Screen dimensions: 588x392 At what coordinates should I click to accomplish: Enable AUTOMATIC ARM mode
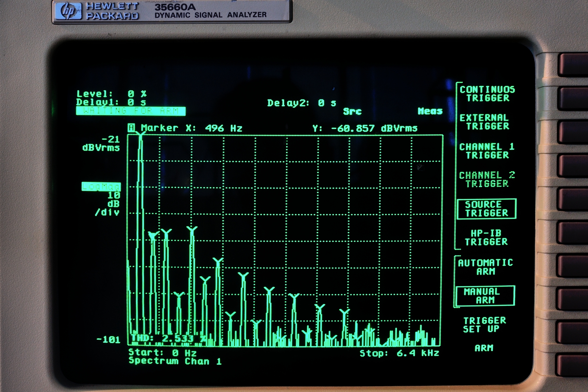(485, 267)
